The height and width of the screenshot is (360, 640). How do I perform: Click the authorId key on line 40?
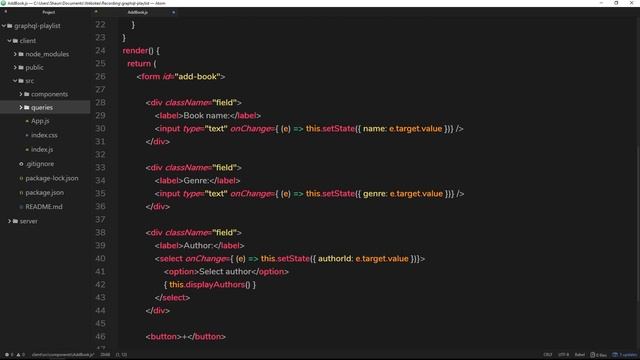(335, 258)
